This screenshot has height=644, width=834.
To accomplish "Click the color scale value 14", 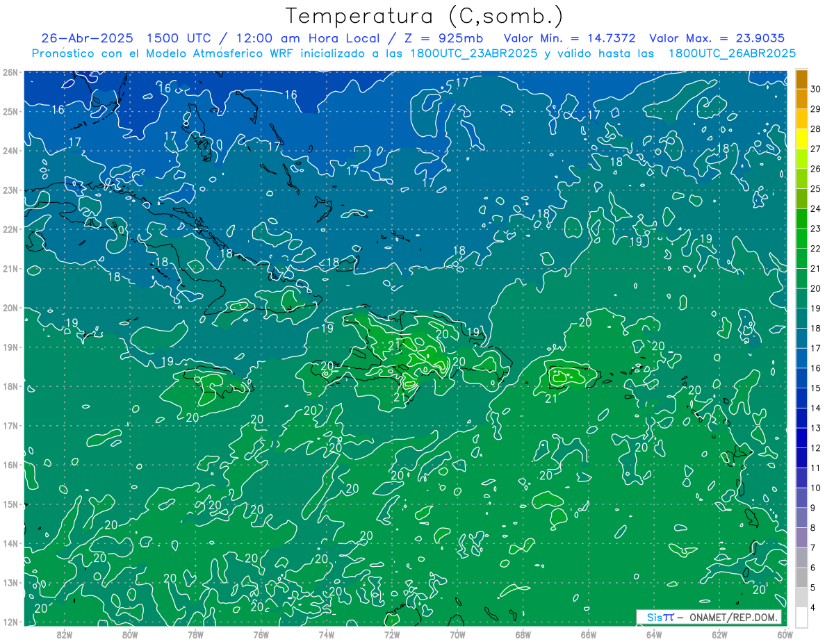I will coord(816,408).
